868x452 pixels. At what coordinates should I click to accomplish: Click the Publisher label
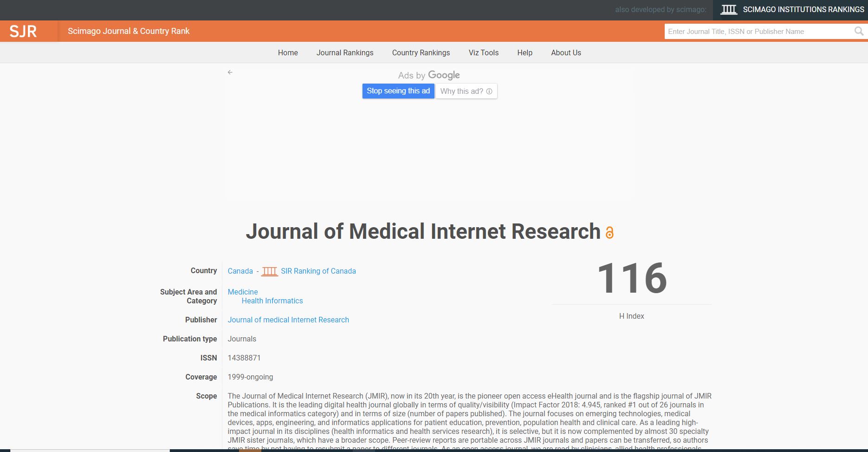(x=201, y=320)
